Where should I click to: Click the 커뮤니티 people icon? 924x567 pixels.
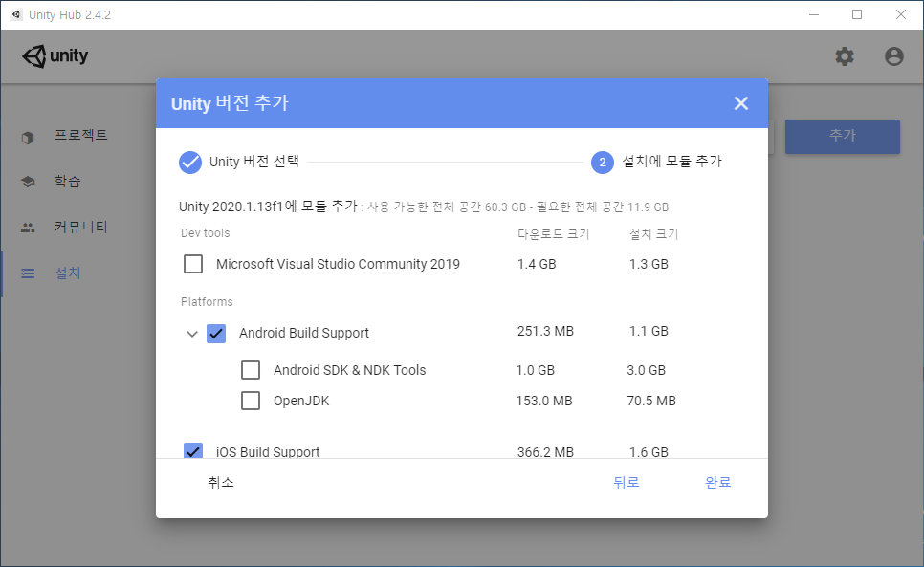(x=28, y=228)
